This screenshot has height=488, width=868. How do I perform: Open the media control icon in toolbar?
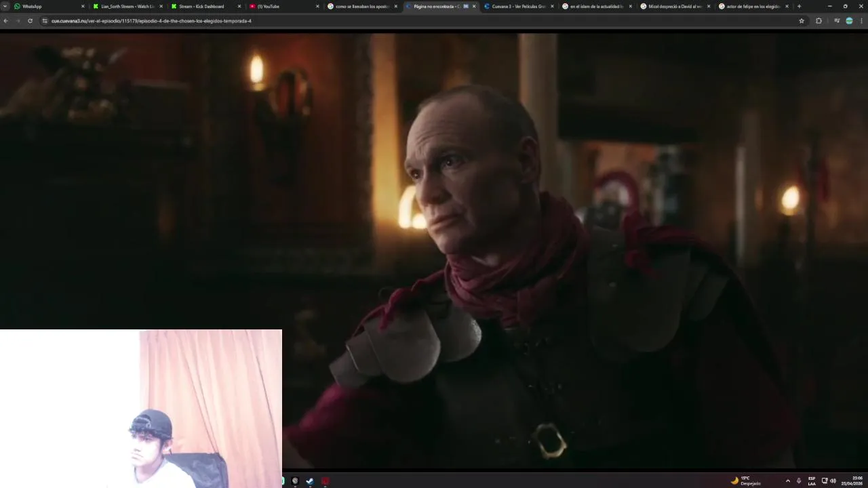pos(837,21)
